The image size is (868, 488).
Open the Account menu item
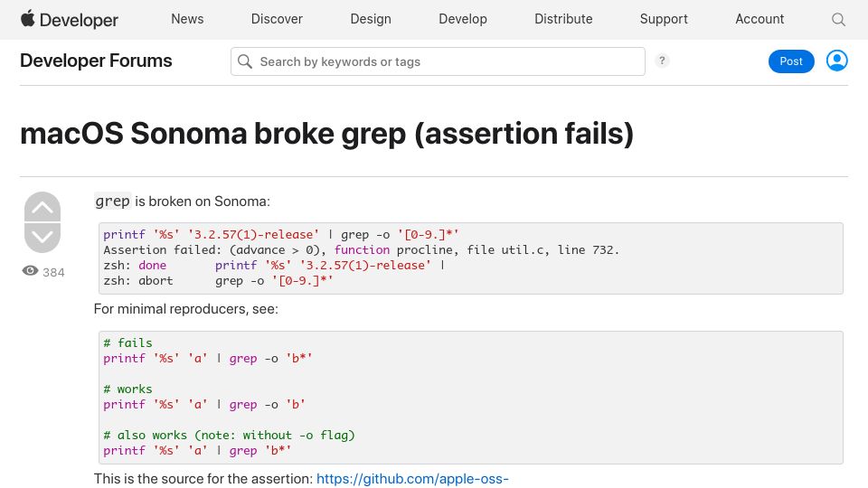(x=759, y=19)
